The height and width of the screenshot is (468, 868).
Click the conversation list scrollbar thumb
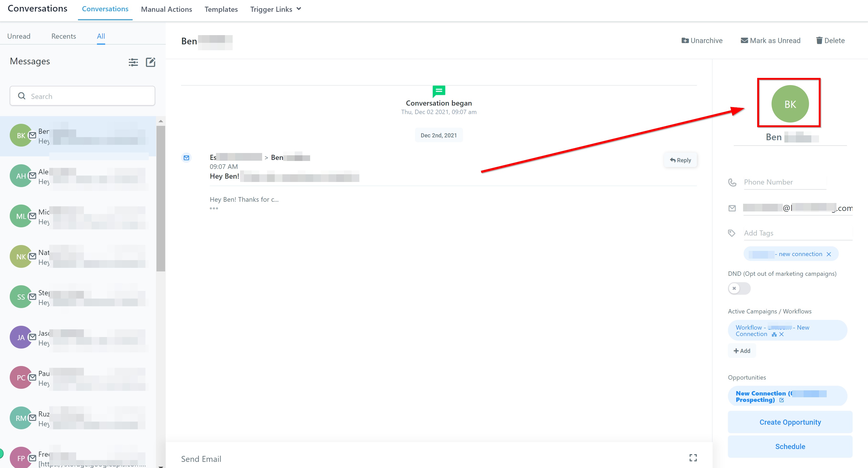[161, 199]
